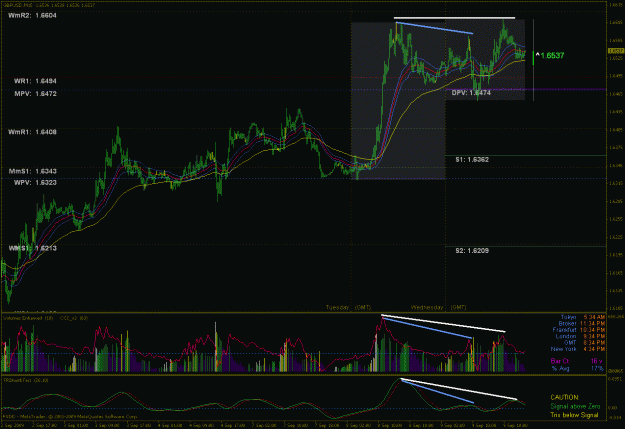
Task: Select the blue descending trendline in volume pane
Action: click(427, 328)
